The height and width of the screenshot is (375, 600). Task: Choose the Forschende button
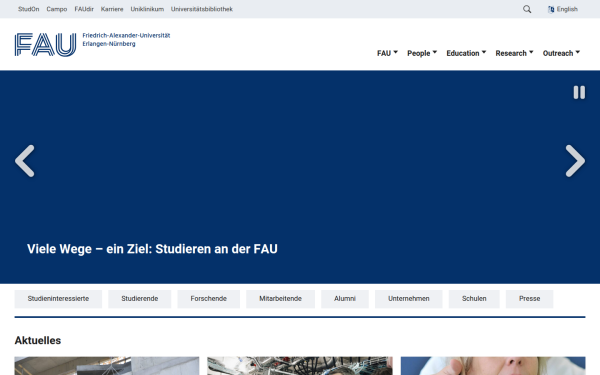209,299
